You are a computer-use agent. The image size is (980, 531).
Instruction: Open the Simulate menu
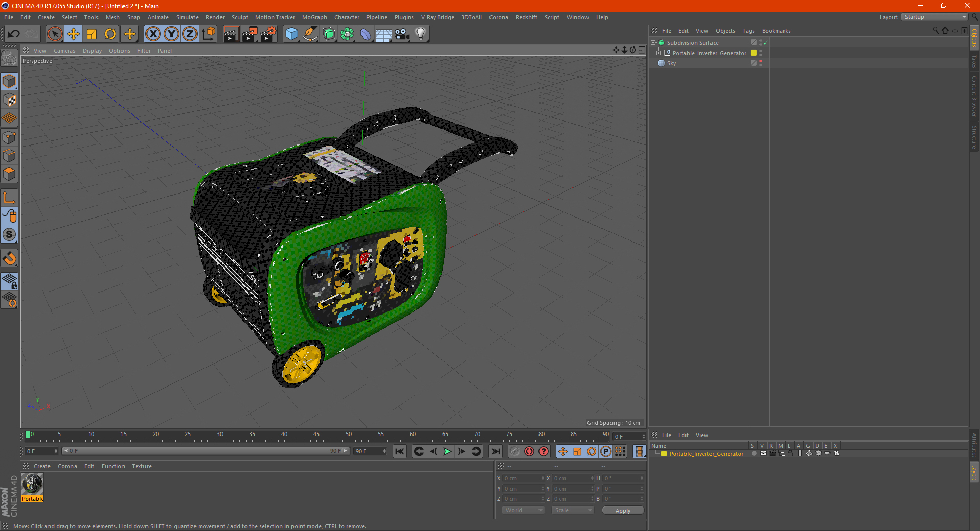pos(187,17)
